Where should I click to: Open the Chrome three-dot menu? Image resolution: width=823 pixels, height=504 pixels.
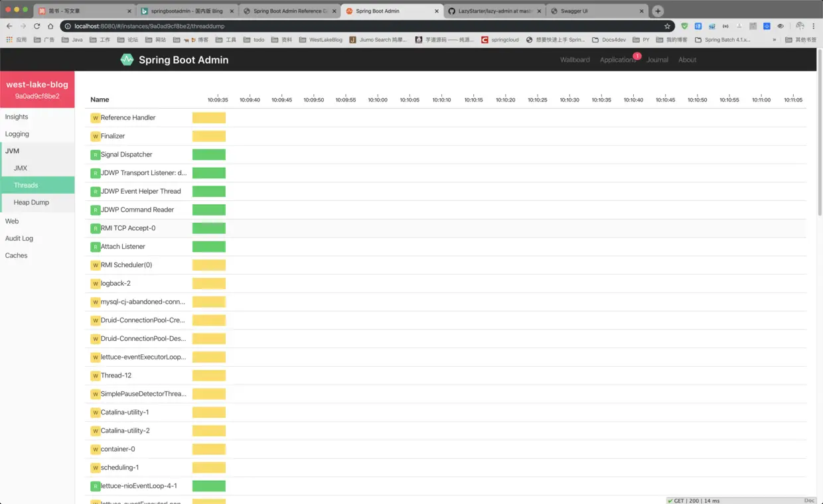click(x=814, y=26)
